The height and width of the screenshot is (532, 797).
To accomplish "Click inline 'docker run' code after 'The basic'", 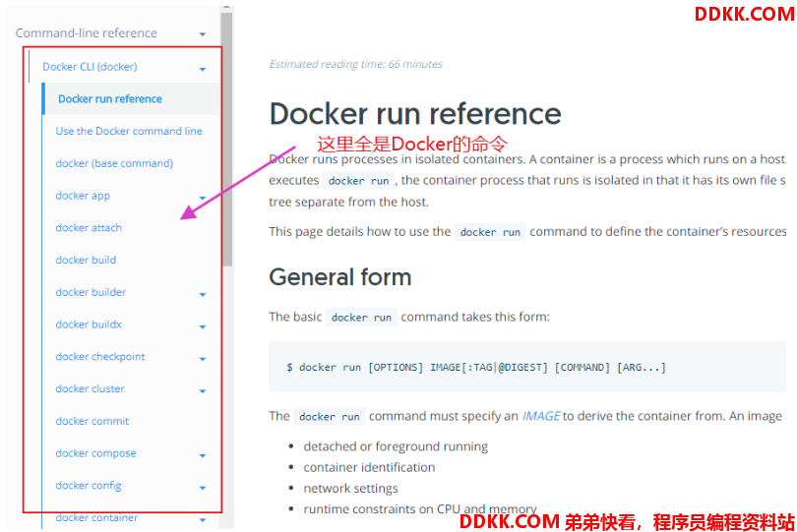I will point(361,318).
